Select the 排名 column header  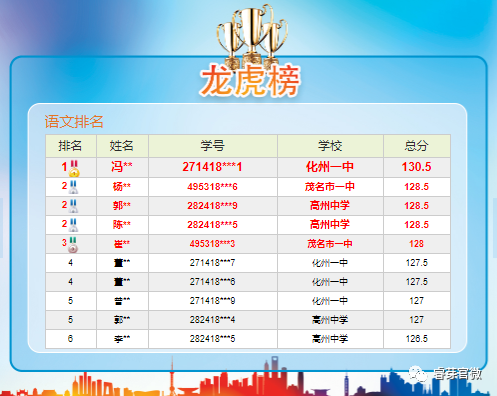pos(70,146)
